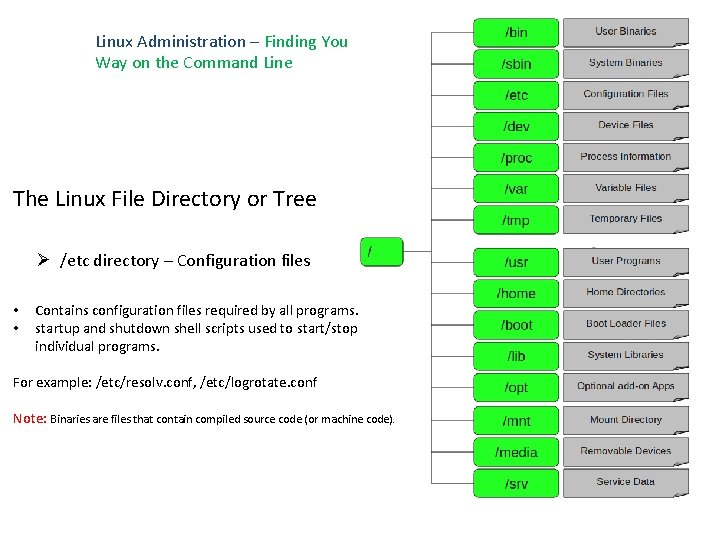Click the /srv directory node

[516, 483]
